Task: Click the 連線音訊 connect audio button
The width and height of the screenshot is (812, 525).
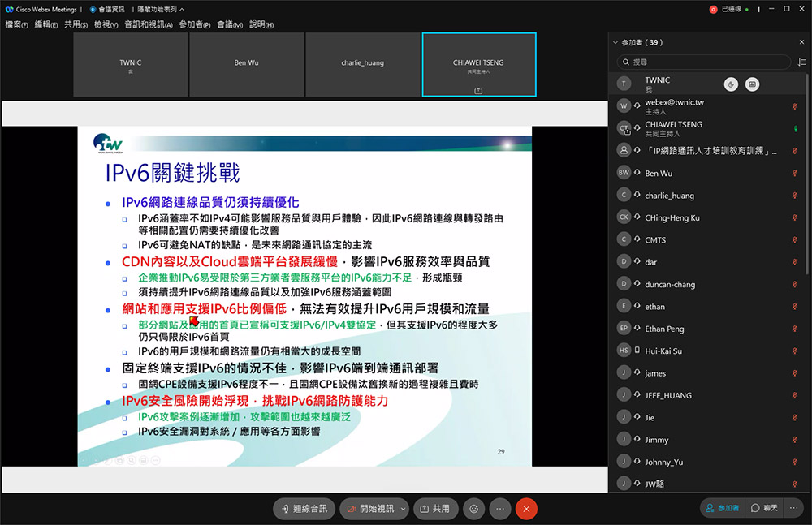Action: pyautogui.click(x=304, y=508)
